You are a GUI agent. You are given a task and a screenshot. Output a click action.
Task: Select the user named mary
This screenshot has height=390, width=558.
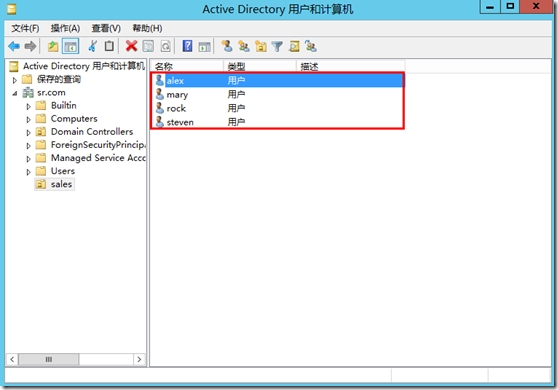pos(177,95)
